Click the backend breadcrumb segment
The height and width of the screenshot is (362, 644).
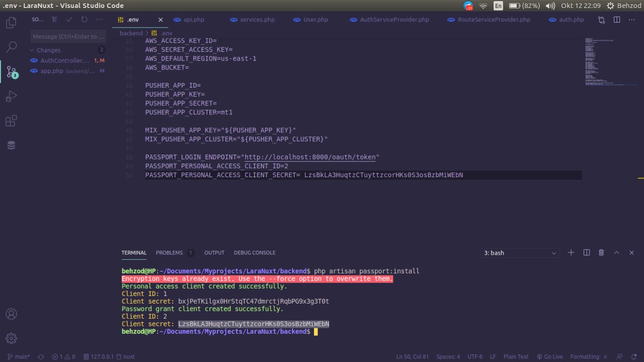(131, 33)
